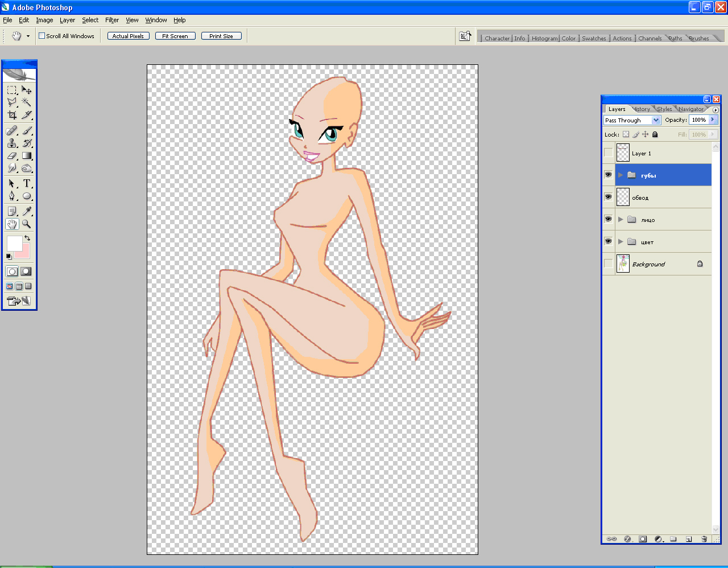Viewport: 728px width, 568px height.
Task: Select the Crop tool
Action: [12, 115]
